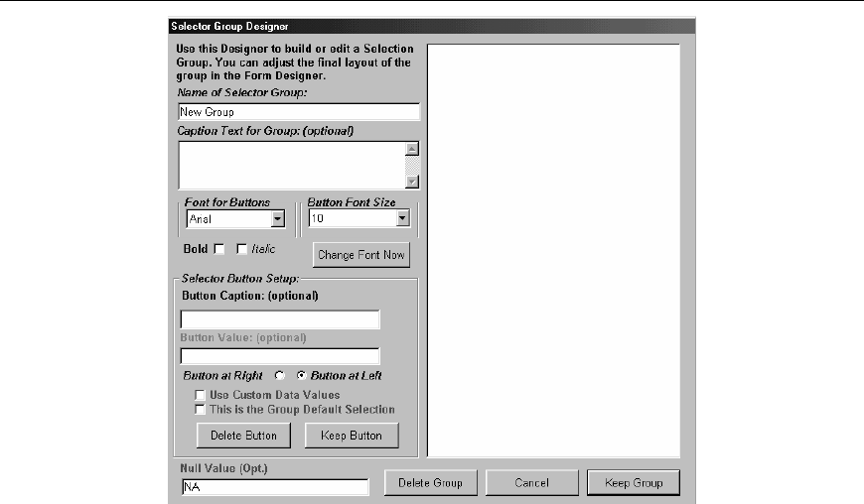
Task: Click the white group preview panel
Action: 553,251
